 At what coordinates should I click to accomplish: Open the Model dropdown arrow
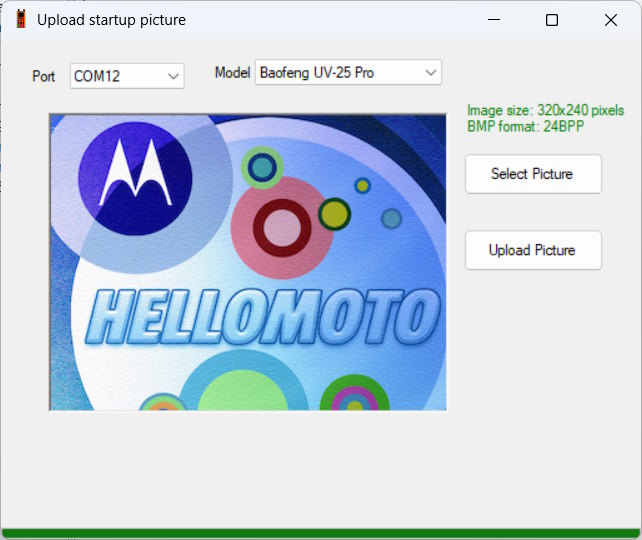pos(430,72)
